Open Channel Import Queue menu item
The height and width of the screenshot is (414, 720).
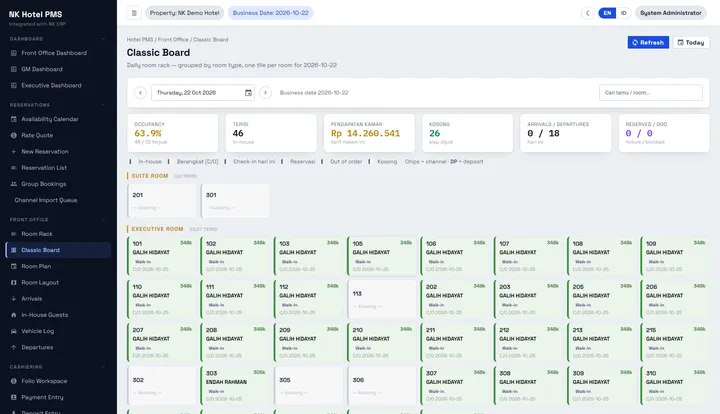58,200
